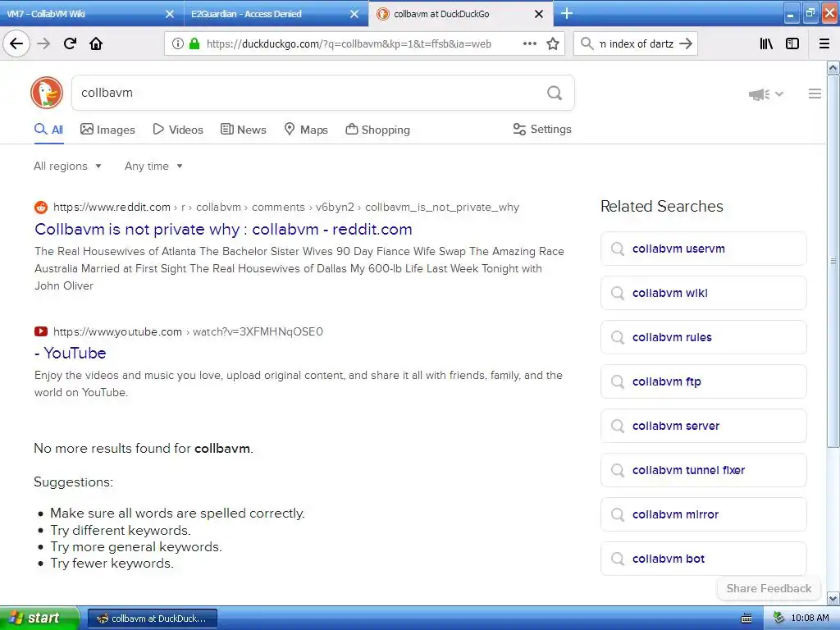This screenshot has height=630, width=840.
Task: Open the Firefox hamburger menu
Action: [824, 43]
